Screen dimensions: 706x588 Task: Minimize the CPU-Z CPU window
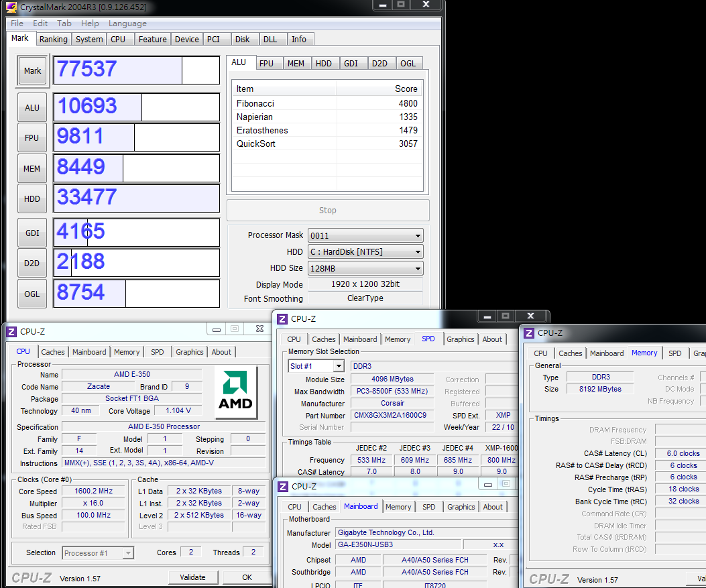pyautogui.click(x=217, y=329)
